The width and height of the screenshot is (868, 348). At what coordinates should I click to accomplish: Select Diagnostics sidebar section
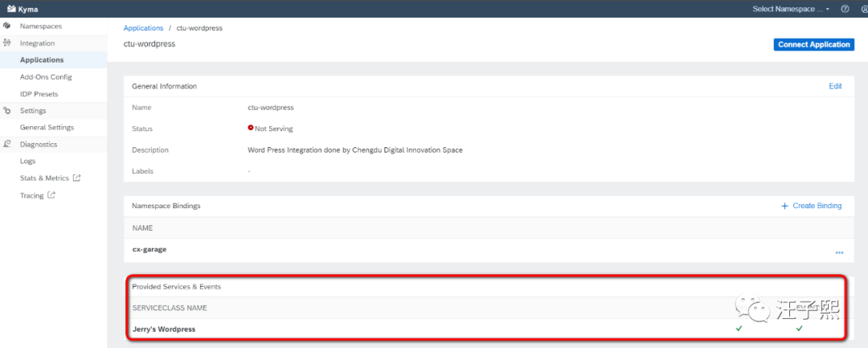tap(39, 145)
